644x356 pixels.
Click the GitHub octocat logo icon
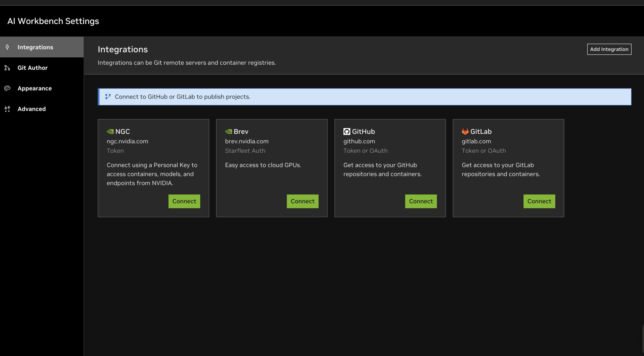pyautogui.click(x=347, y=131)
